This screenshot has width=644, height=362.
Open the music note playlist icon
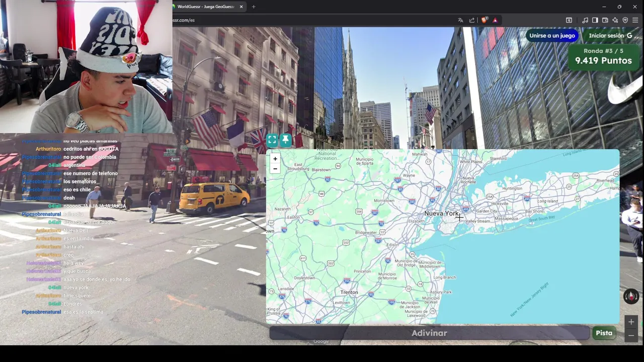click(585, 20)
